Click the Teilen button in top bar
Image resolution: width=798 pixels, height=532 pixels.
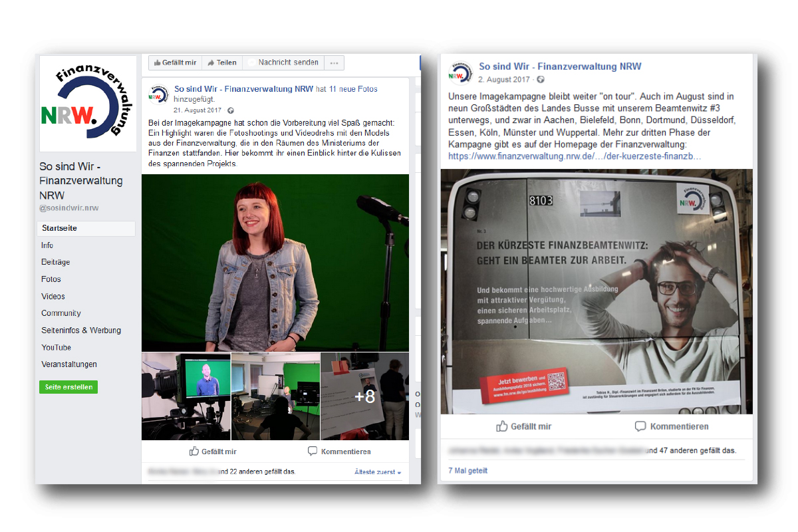coord(222,63)
